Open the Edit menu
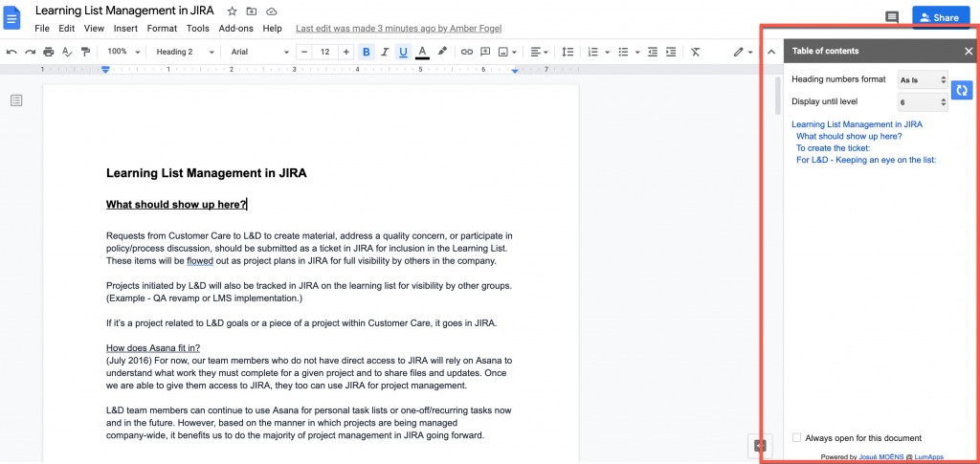 click(66, 28)
